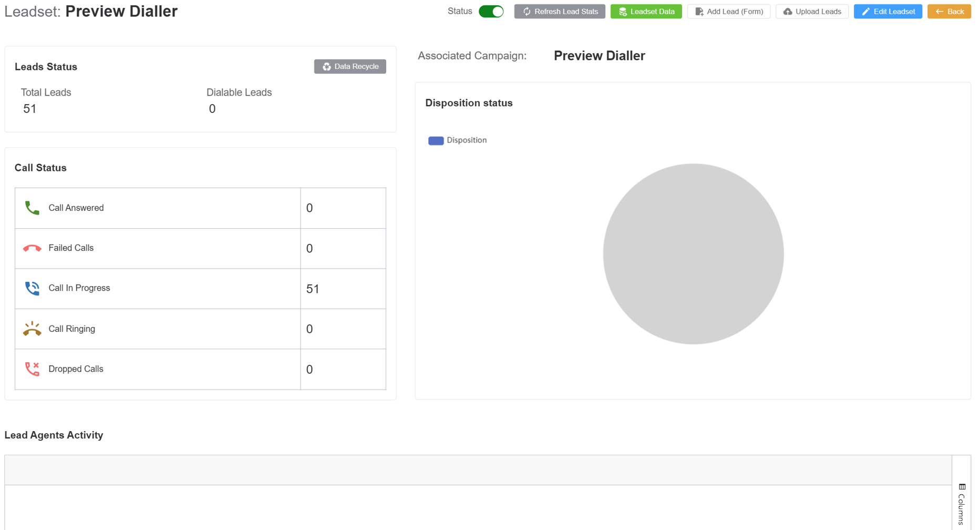Go Back to previous page
This screenshot has height=530, width=980.
point(949,12)
